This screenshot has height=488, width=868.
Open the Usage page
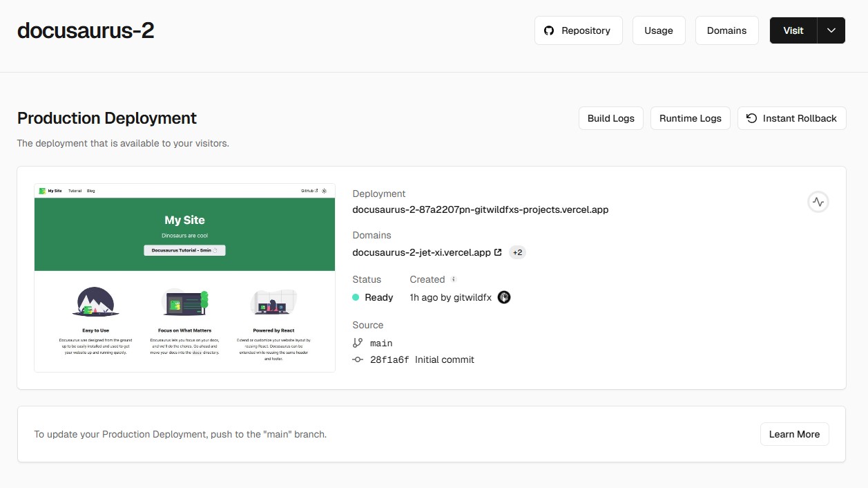659,30
